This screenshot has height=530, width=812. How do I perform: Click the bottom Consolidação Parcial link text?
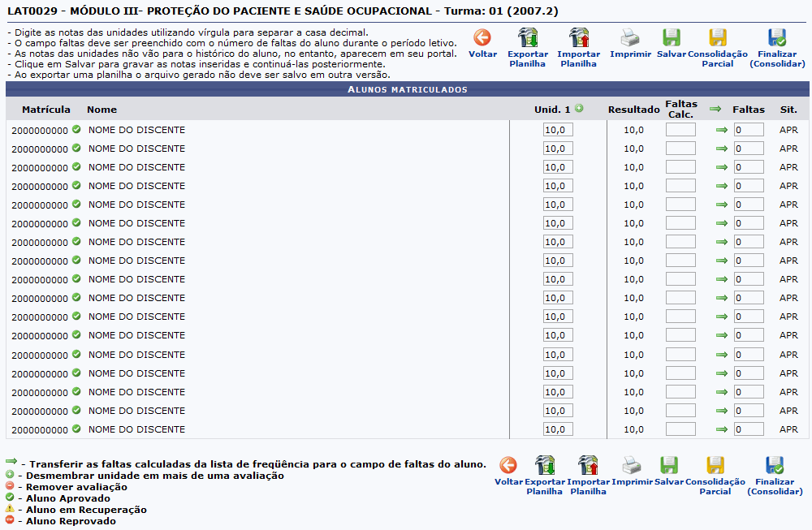pos(715,486)
